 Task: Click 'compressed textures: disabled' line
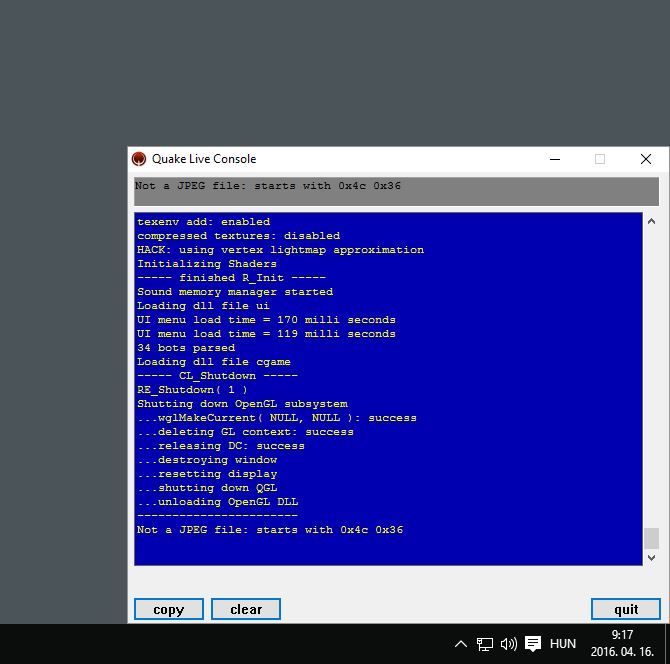[x=238, y=236]
